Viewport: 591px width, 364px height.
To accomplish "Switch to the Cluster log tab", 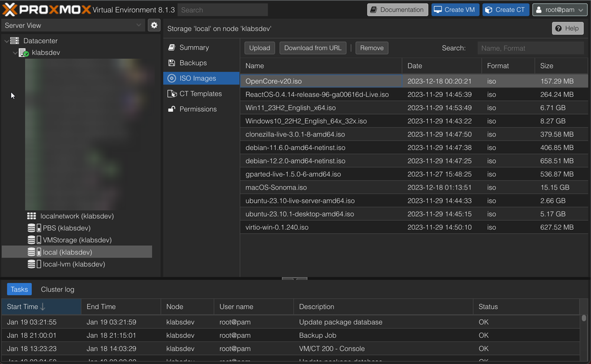I will [57, 290].
